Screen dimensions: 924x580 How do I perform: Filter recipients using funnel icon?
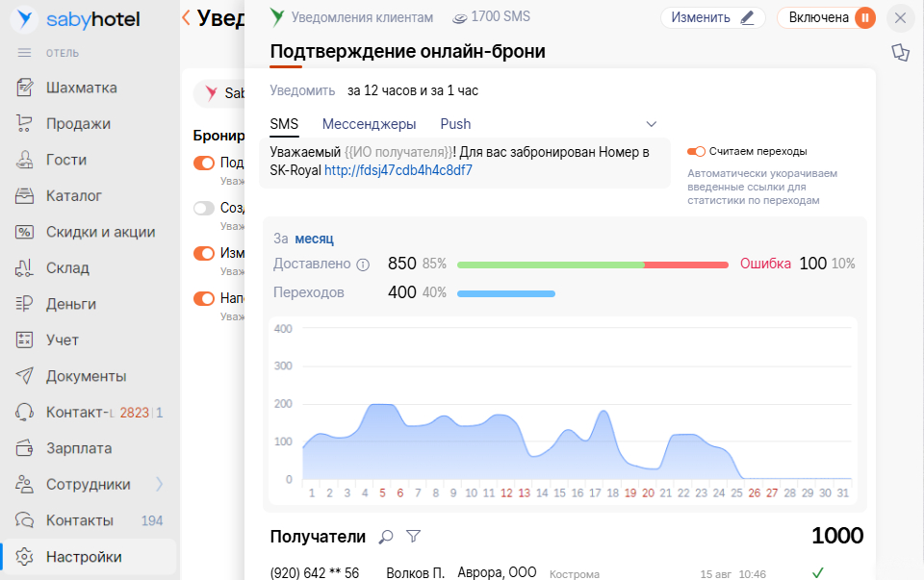[413, 537]
